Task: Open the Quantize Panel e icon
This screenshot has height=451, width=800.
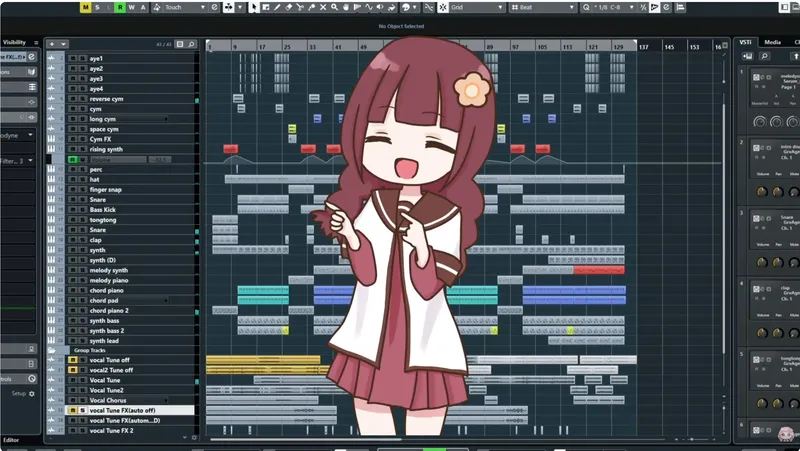Action: tap(666, 7)
